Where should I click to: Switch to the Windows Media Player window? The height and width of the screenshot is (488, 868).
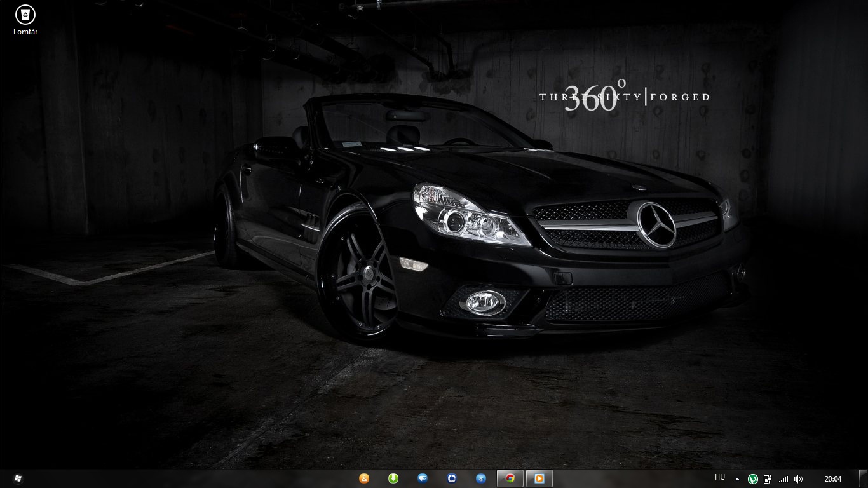[539, 478]
